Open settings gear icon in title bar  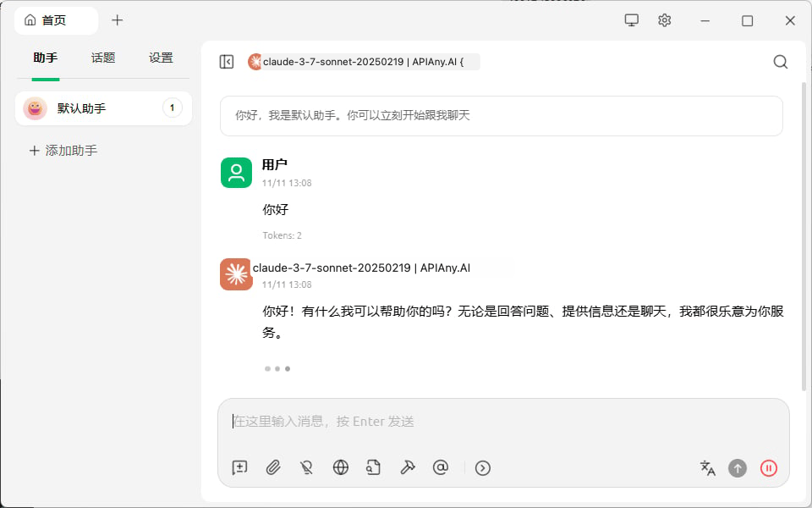[665, 20]
